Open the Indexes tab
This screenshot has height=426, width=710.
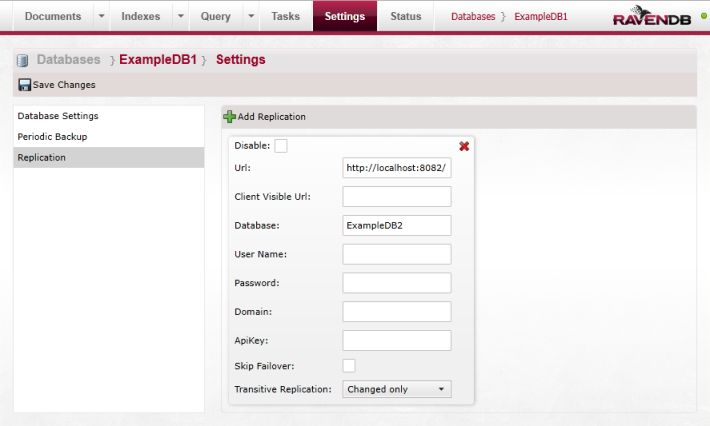coord(141,16)
